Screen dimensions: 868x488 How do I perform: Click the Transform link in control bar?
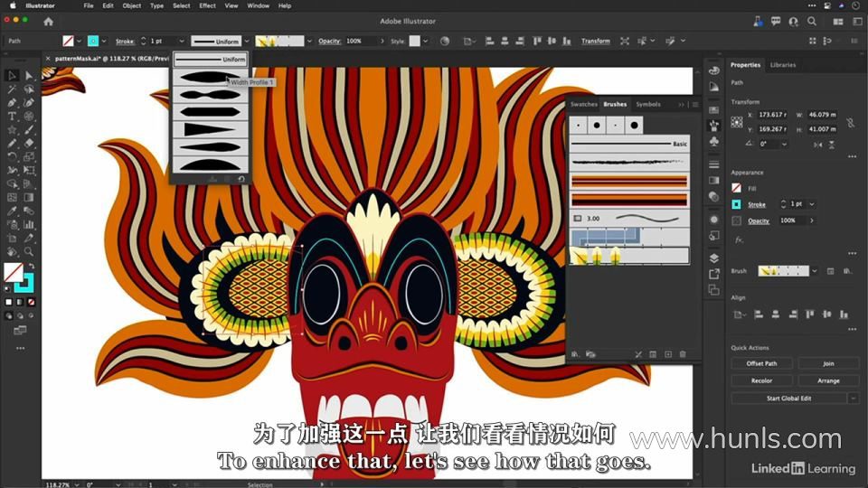pos(596,41)
